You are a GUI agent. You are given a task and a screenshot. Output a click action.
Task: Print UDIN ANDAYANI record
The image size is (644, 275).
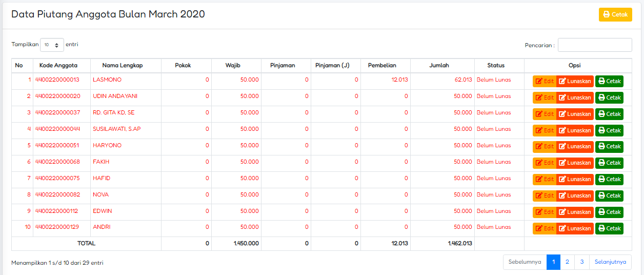(609, 97)
